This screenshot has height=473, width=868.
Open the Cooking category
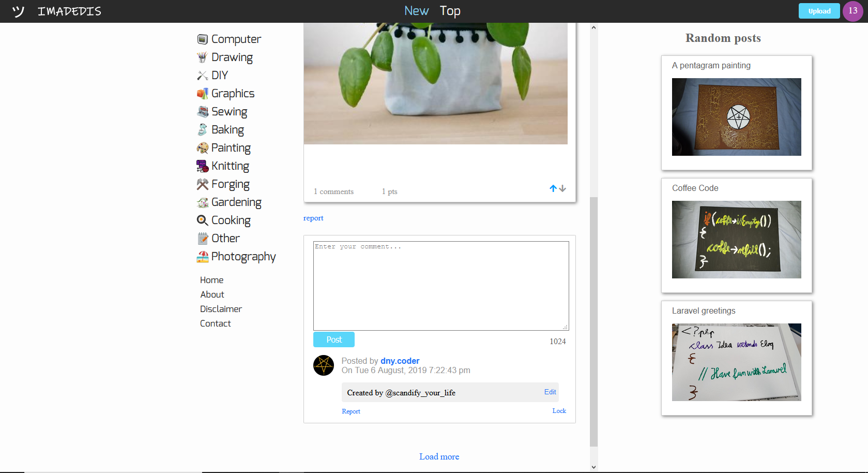point(231,220)
